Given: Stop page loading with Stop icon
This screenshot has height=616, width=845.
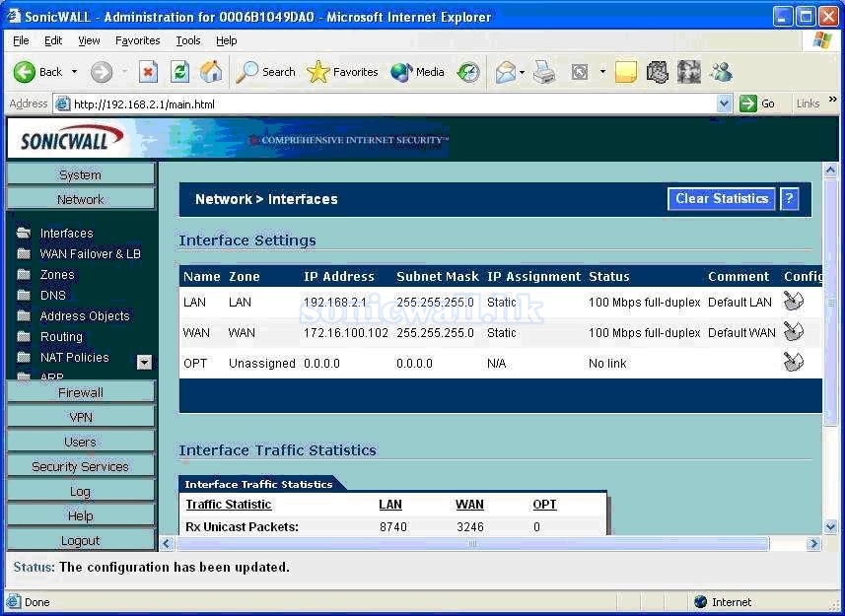Looking at the screenshot, I should click(x=148, y=72).
